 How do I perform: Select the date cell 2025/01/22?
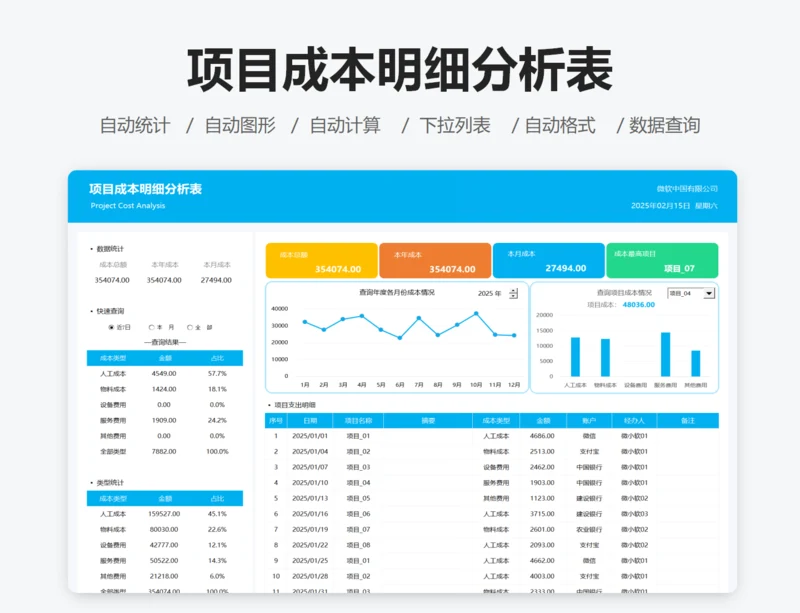pyautogui.click(x=310, y=545)
